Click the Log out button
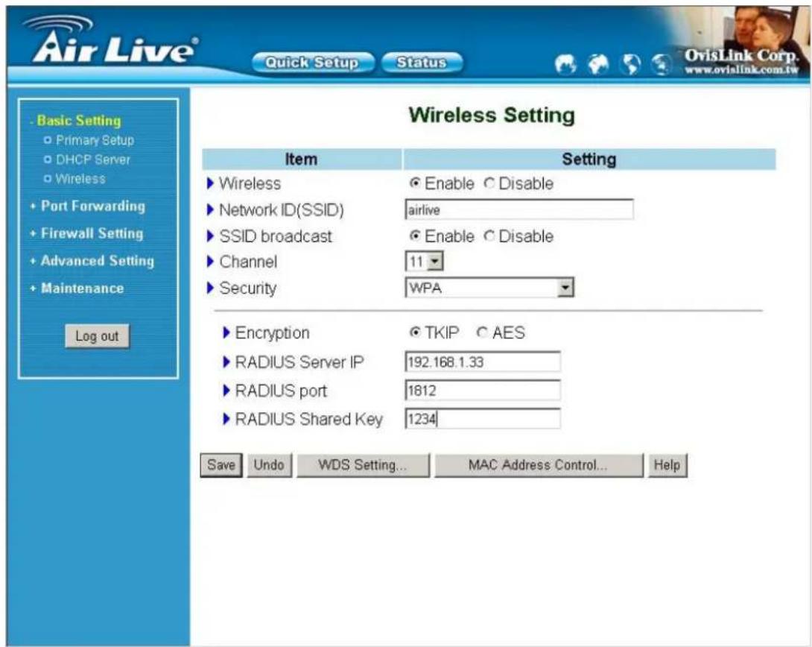812x647 pixels. (97, 336)
